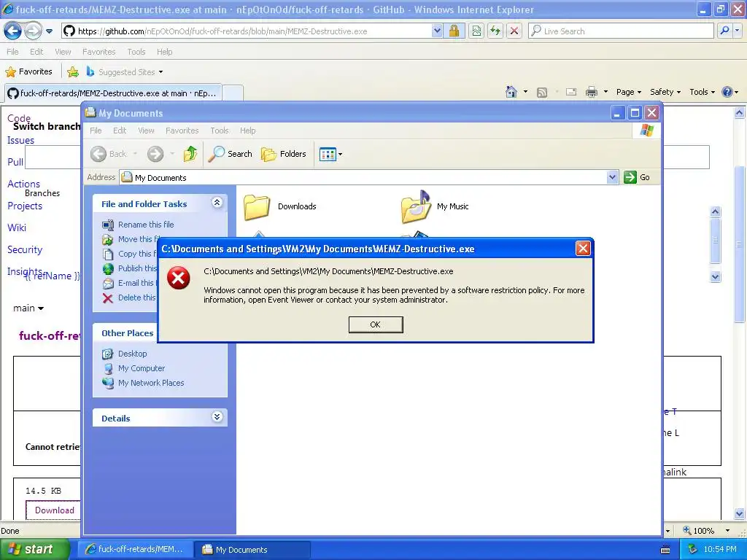The height and width of the screenshot is (560, 747).
Task: Click the IE Forward arrow button
Action: [x=33, y=31]
